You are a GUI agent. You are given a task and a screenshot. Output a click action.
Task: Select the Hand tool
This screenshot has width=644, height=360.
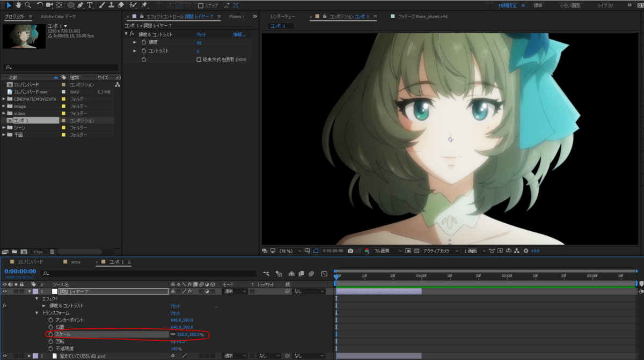(x=18, y=5)
